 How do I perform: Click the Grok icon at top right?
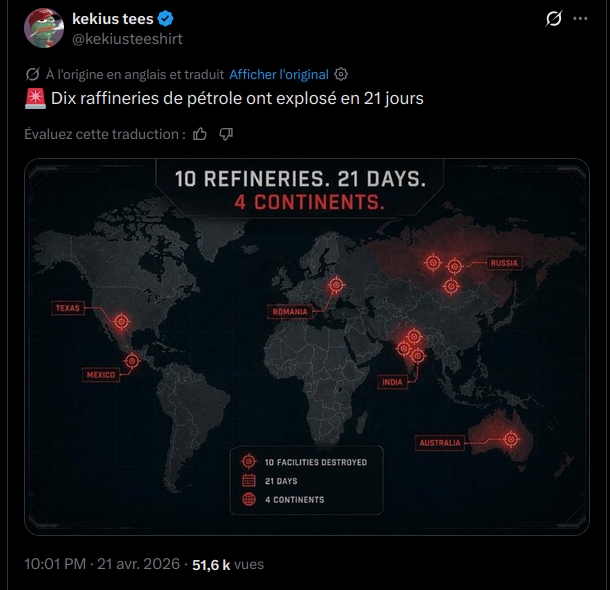[x=553, y=18]
